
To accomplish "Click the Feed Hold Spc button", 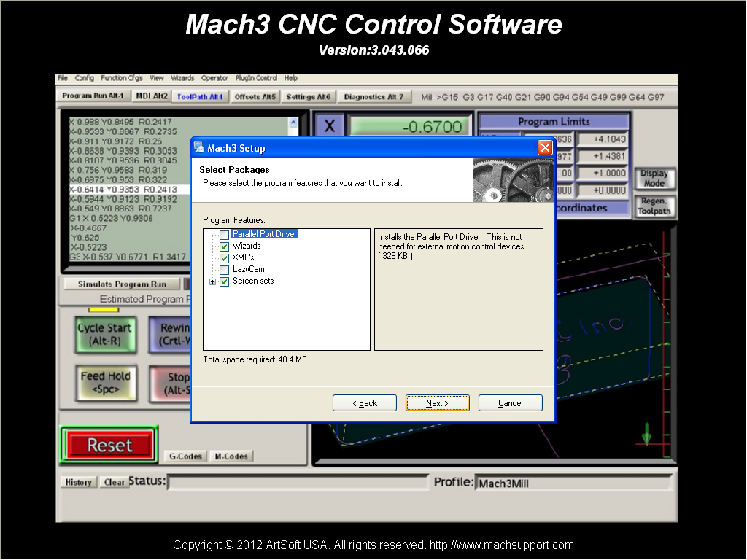I will [105, 383].
